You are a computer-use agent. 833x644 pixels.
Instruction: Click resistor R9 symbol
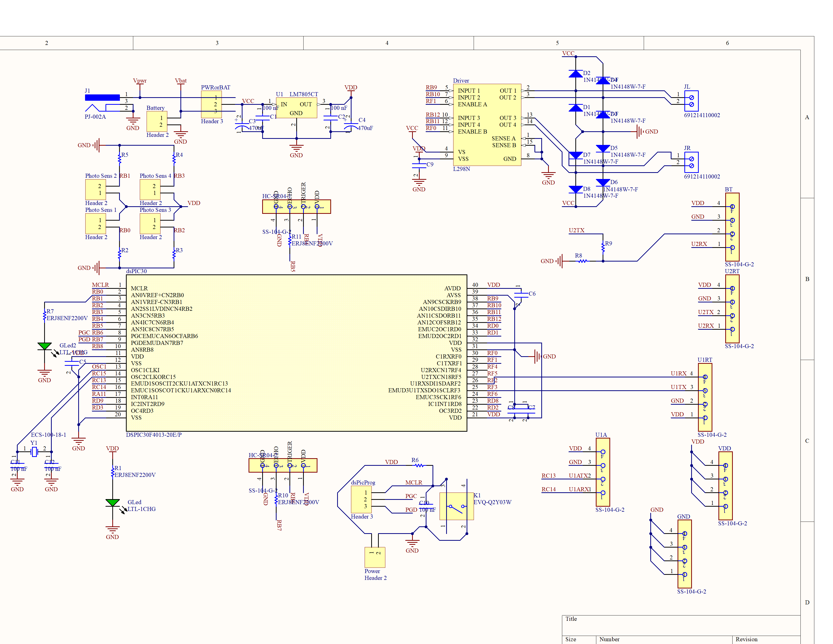[603, 247]
